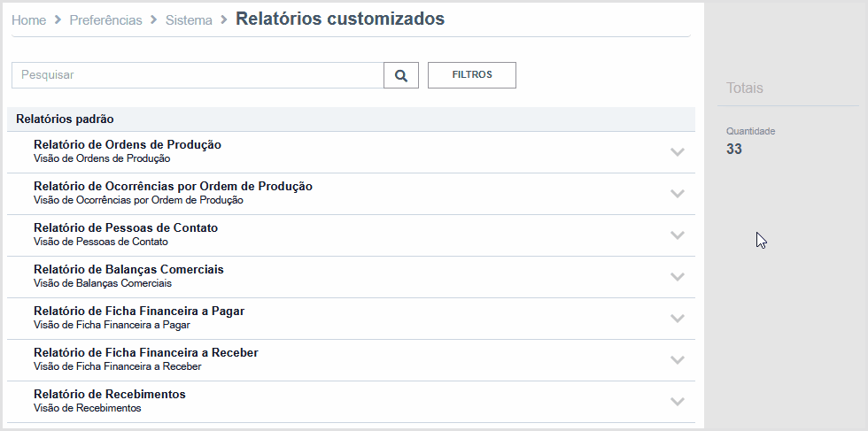This screenshot has width=868, height=431.
Task: Expand chevron for Relatório de Pessoas de Contato
Action: (x=677, y=235)
